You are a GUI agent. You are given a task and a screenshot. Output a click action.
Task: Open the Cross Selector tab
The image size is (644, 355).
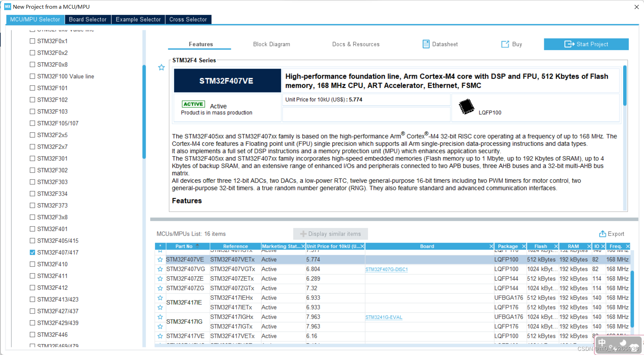tap(188, 19)
